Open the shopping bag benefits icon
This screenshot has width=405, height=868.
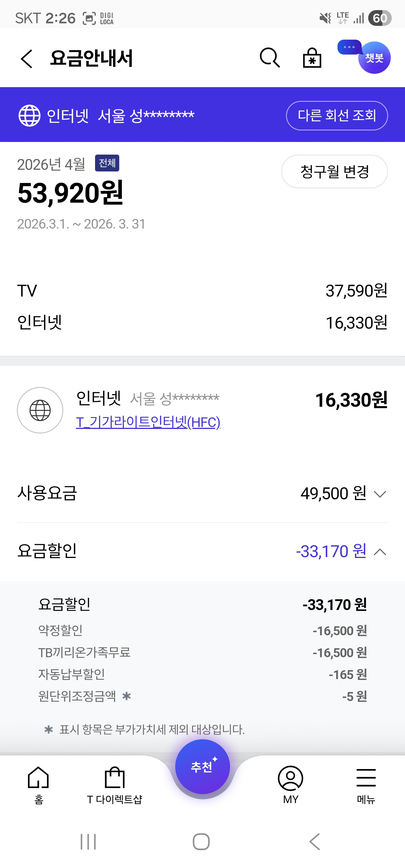tap(312, 58)
